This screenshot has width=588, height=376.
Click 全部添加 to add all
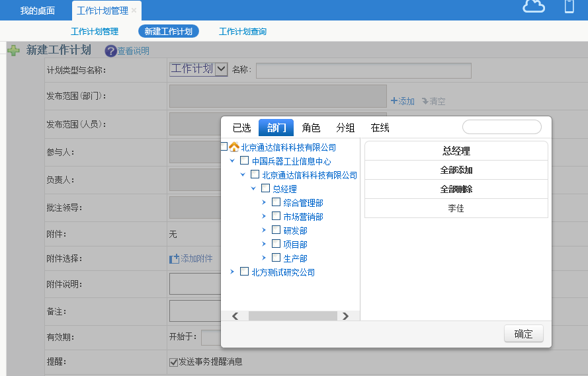(x=456, y=170)
